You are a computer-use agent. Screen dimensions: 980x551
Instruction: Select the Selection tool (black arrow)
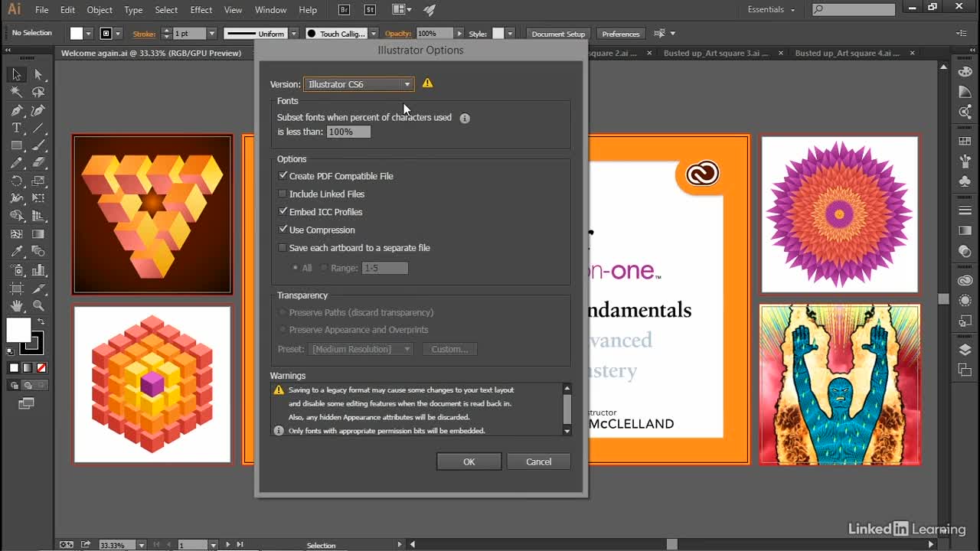[x=16, y=74]
